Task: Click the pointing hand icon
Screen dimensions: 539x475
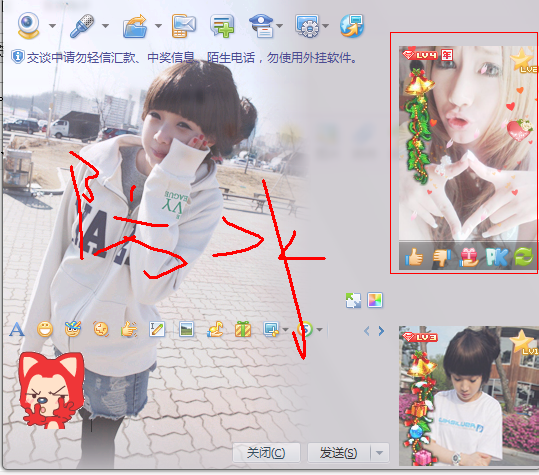Action: point(129,329)
